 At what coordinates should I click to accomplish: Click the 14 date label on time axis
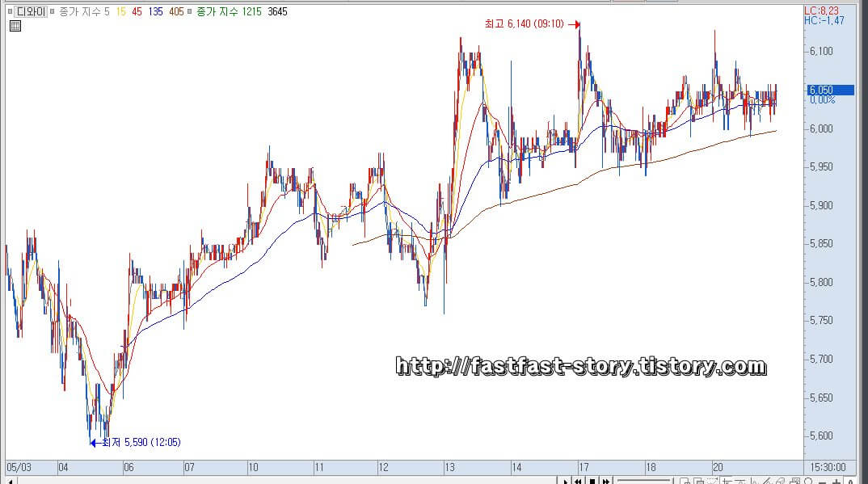point(516,467)
